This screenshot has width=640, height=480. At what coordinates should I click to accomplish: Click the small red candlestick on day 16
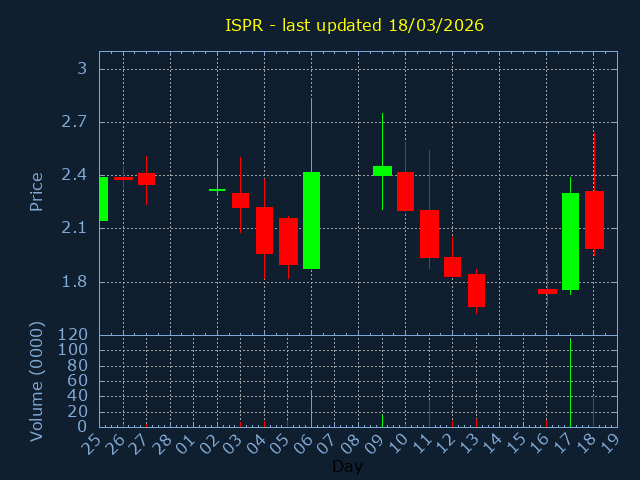547,291
